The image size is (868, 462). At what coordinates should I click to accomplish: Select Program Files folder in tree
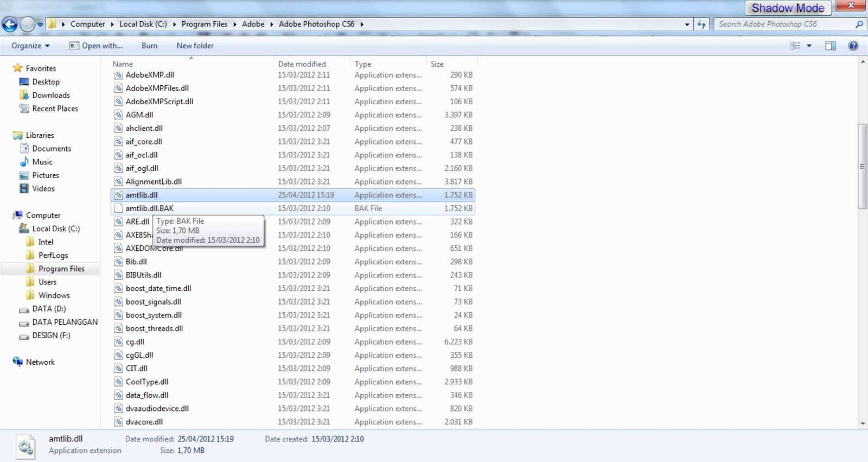pos(61,269)
